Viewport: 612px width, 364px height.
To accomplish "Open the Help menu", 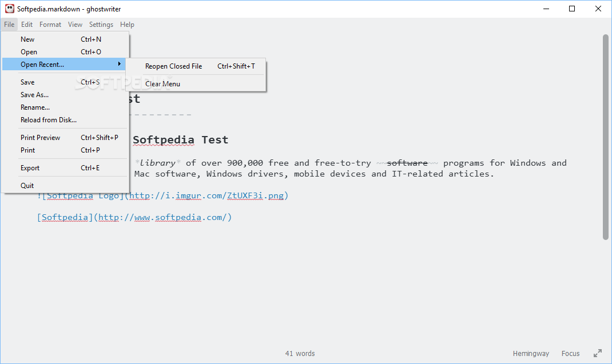I will tap(127, 24).
